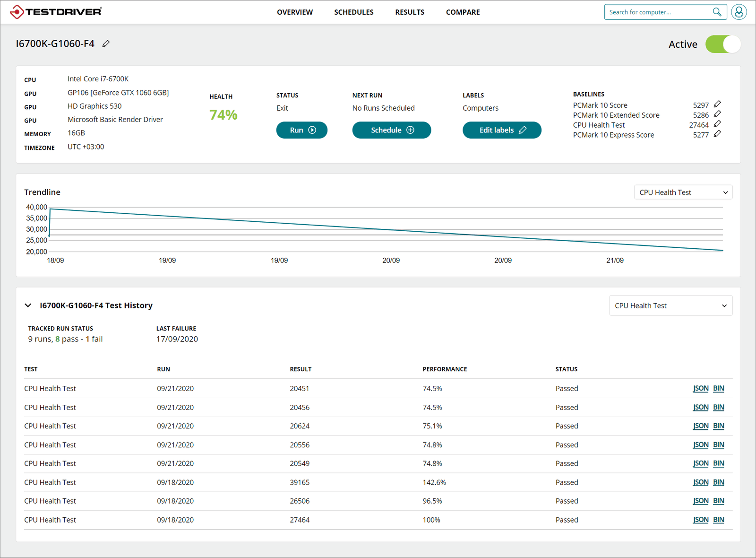The width and height of the screenshot is (756, 558).
Task: Edit the PCMark 10 Score baseline
Action: [x=717, y=104]
